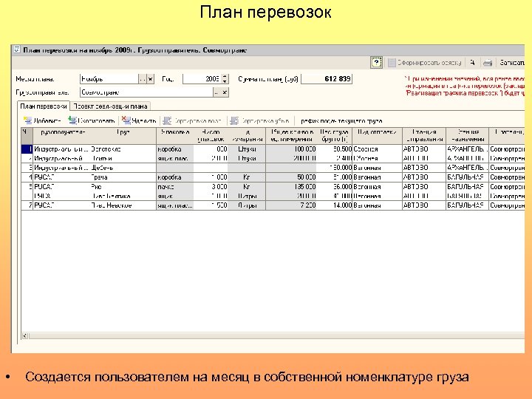Click the Упаковка column header
The width and height of the screenshot is (532, 399).
(x=175, y=135)
